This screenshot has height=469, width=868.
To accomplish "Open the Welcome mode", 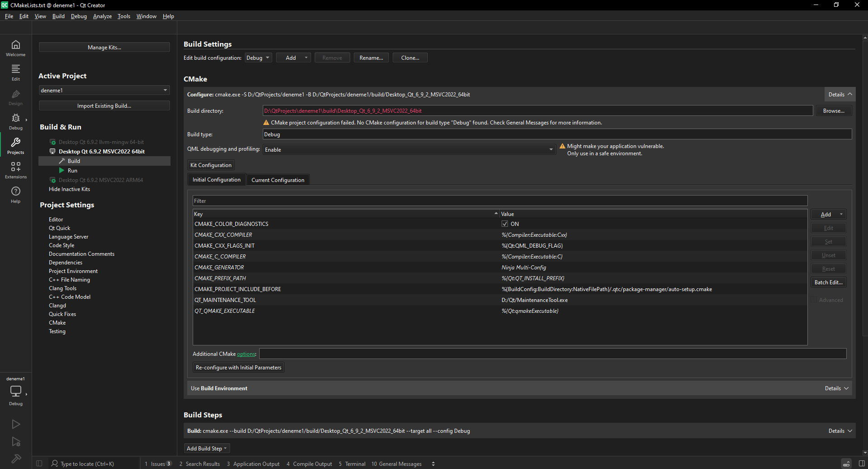I will [x=16, y=48].
